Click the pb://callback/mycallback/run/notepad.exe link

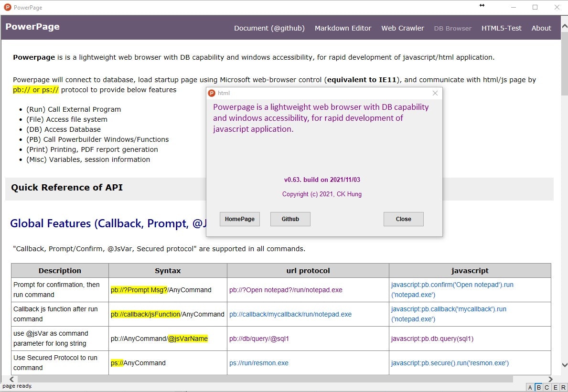[x=290, y=314]
